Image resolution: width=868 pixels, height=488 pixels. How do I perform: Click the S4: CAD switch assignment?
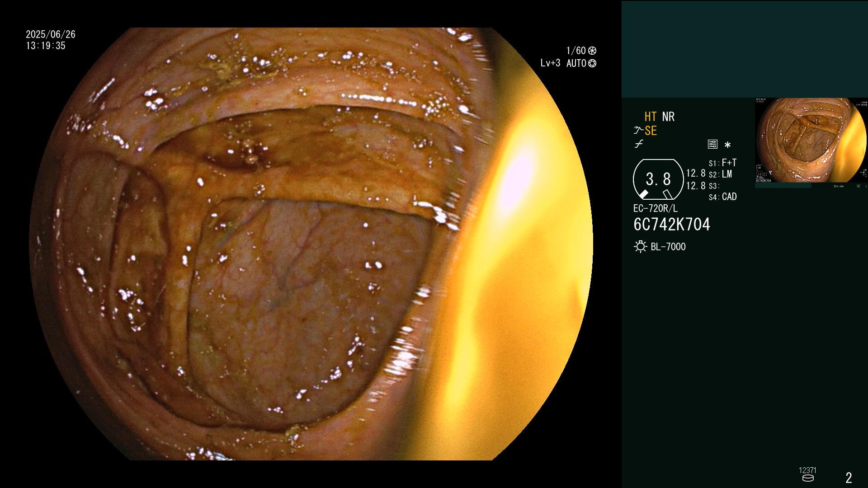point(722,197)
